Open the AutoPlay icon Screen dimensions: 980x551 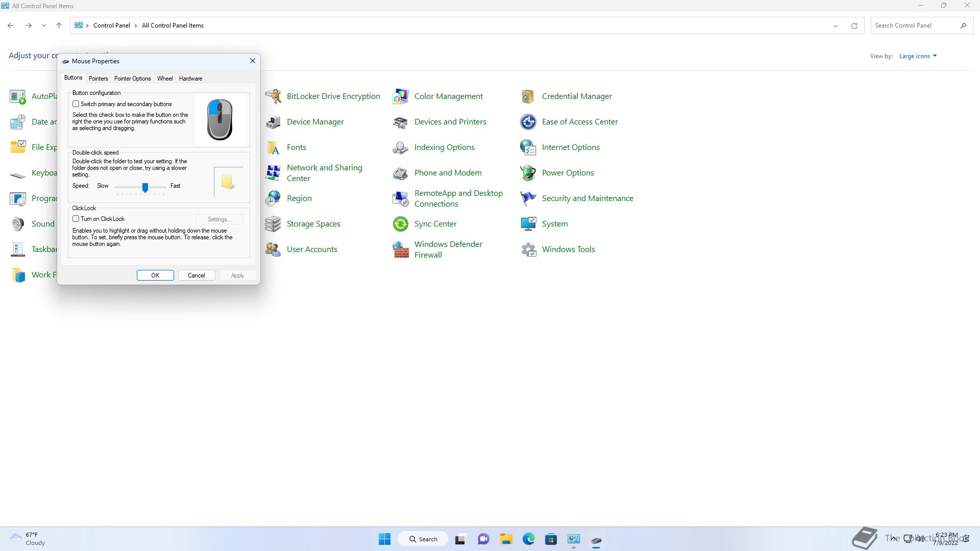pos(18,96)
